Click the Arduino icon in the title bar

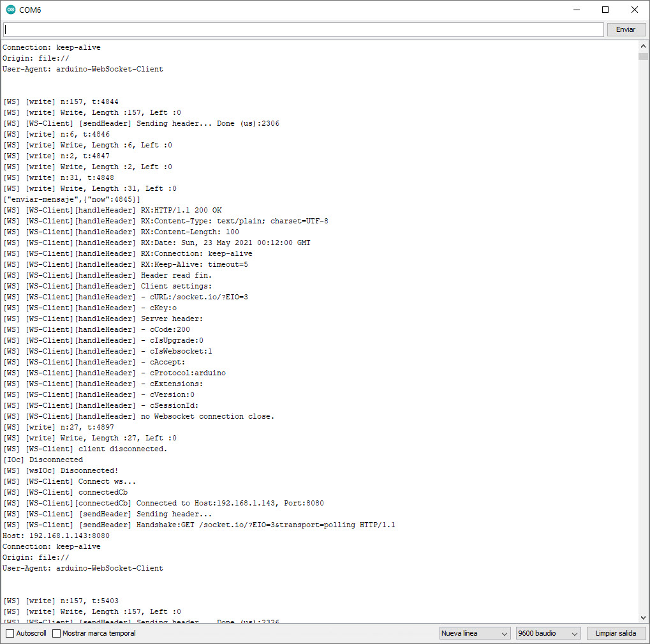[11, 10]
